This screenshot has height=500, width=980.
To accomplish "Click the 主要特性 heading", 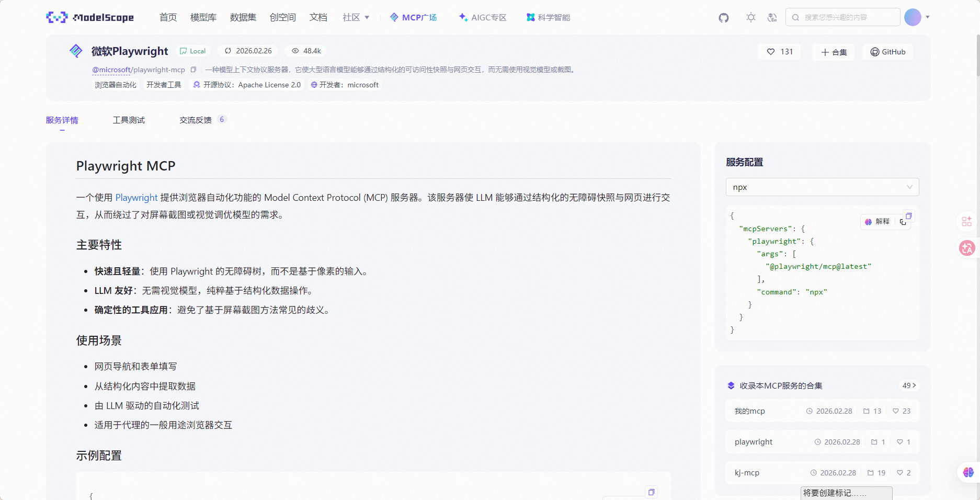I will pos(99,245).
